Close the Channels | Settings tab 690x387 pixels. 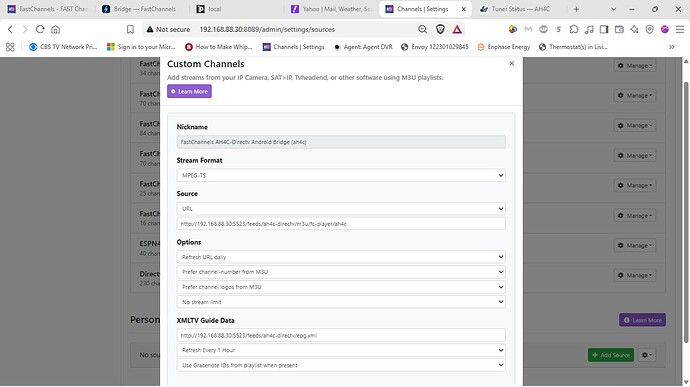(x=463, y=9)
